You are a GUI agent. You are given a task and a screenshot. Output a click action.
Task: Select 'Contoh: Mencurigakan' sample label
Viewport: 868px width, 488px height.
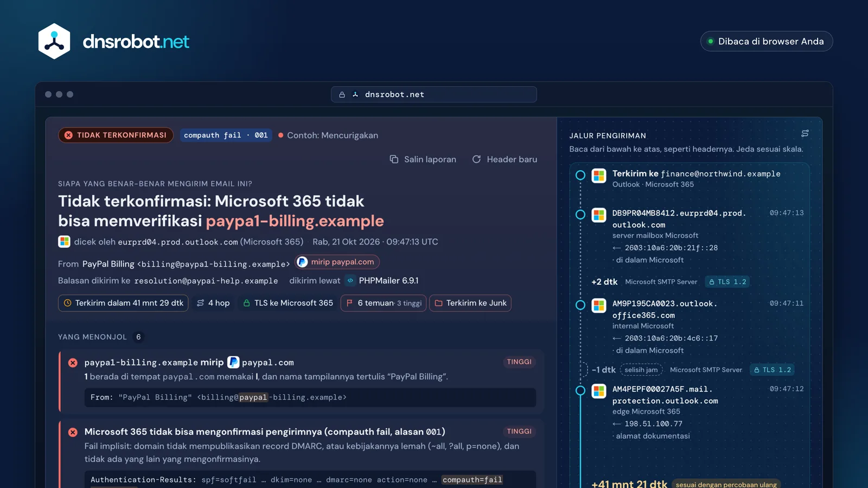[328, 135]
